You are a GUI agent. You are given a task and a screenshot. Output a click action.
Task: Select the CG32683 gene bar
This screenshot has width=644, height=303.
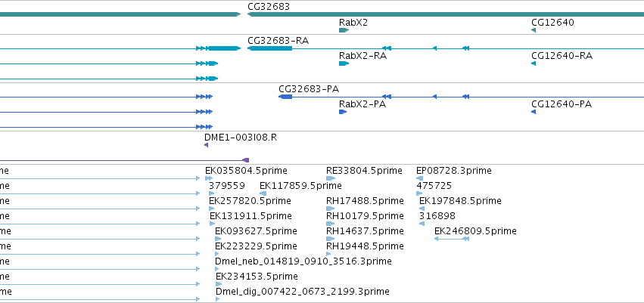tap(446, 14)
